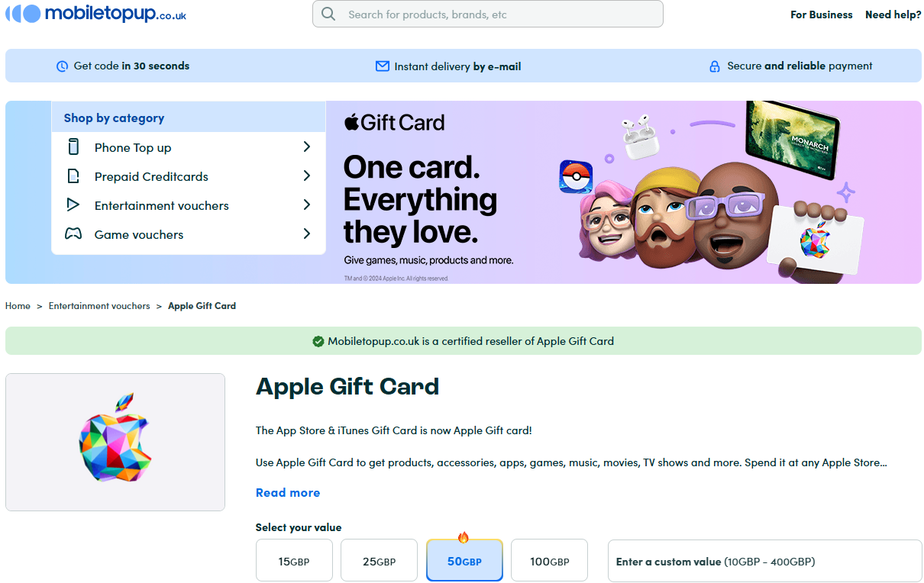The width and height of the screenshot is (924, 583).
Task: Choose the 100GBP value option
Action: (549, 561)
